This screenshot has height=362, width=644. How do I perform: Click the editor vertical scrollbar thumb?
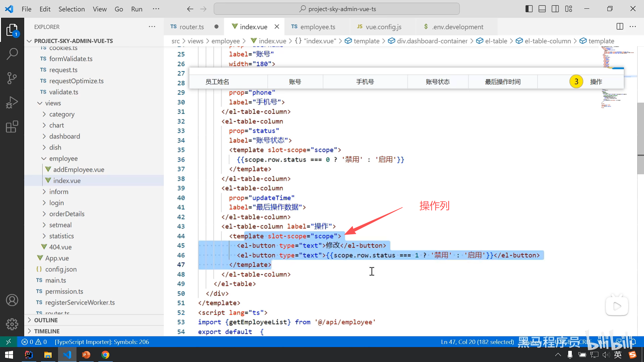pos(640,138)
